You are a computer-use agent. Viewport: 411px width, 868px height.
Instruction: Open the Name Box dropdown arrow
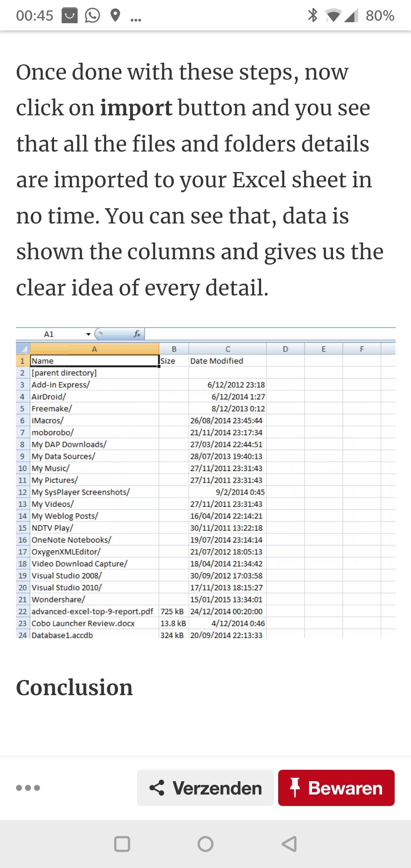pyautogui.click(x=88, y=334)
